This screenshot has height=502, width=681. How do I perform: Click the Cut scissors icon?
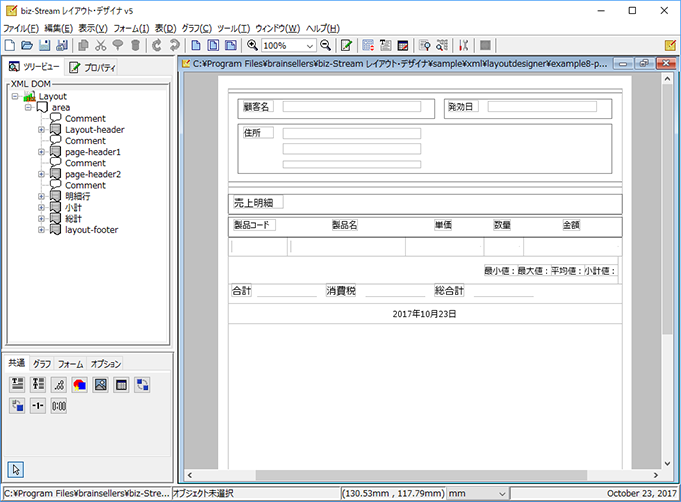(x=101, y=45)
